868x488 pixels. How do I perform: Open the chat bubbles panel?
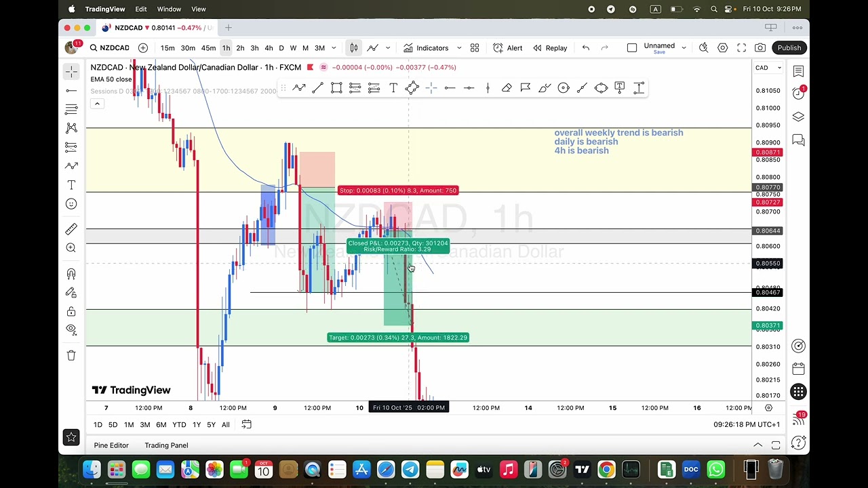pyautogui.click(x=798, y=140)
